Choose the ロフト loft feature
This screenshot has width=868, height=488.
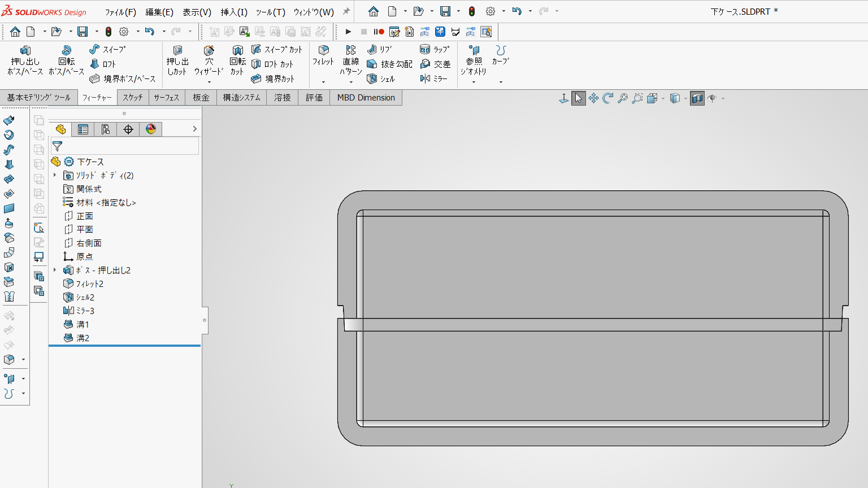click(103, 64)
